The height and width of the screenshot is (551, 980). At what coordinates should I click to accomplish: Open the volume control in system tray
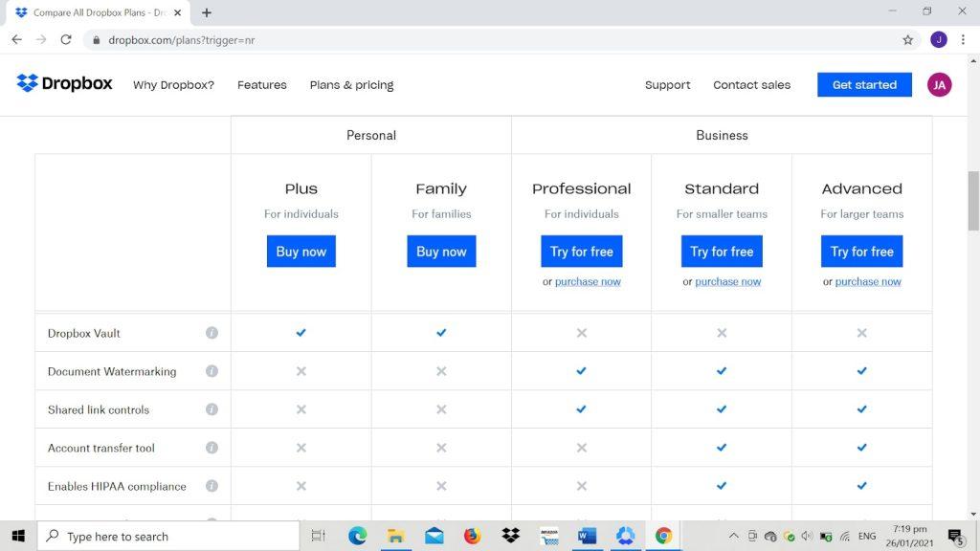click(x=807, y=536)
